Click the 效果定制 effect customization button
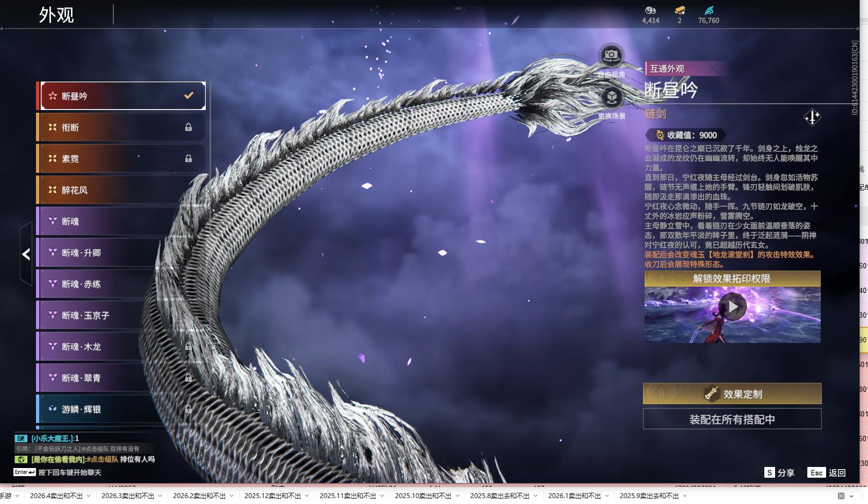 [732, 394]
